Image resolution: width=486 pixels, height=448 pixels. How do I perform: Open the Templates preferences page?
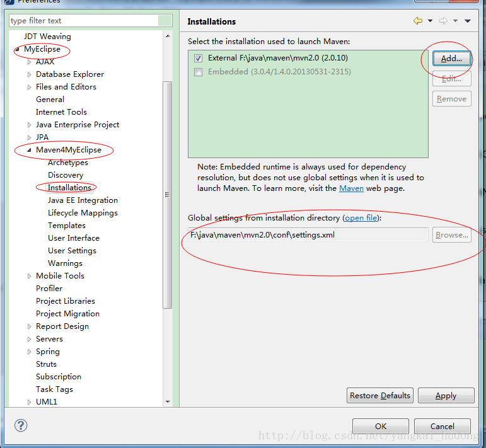pos(67,226)
